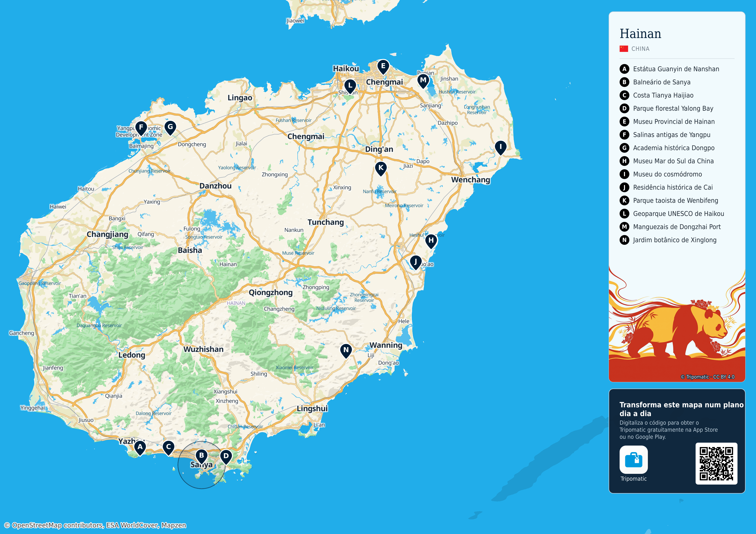The height and width of the screenshot is (534, 756).
Task: Click 'Transforma este mapa num plano' heading
Action: click(x=681, y=405)
